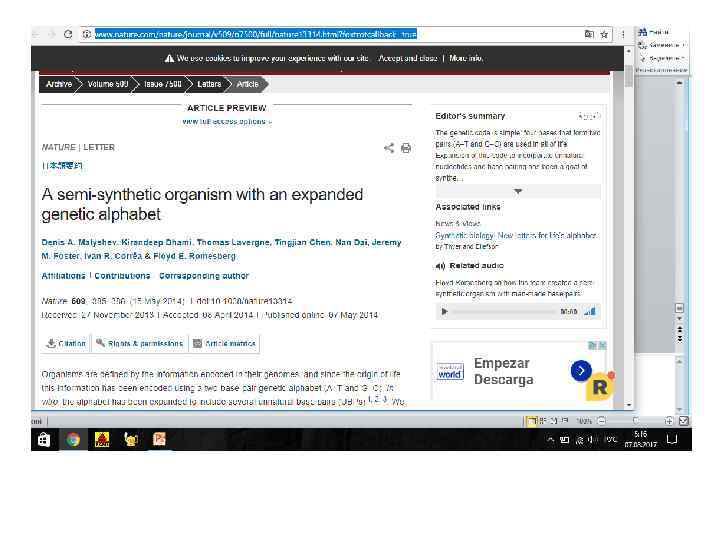This screenshot has height=540, width=720.
Task: Close the ad with the X corner icon
Action: (602, 345)
